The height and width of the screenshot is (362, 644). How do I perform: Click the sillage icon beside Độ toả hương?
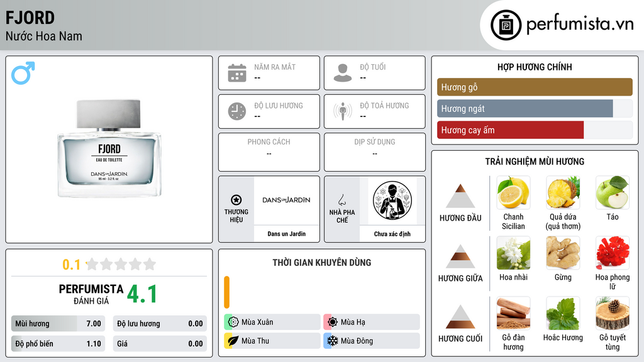coord(343,111)
